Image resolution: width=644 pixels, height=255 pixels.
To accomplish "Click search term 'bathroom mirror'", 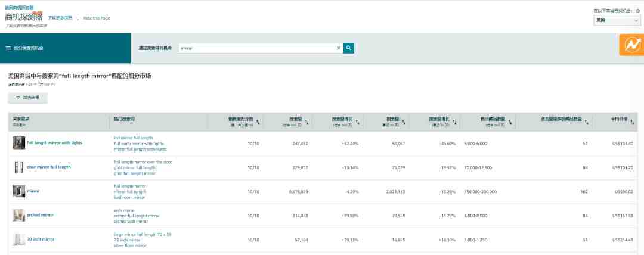I will 130,198.
